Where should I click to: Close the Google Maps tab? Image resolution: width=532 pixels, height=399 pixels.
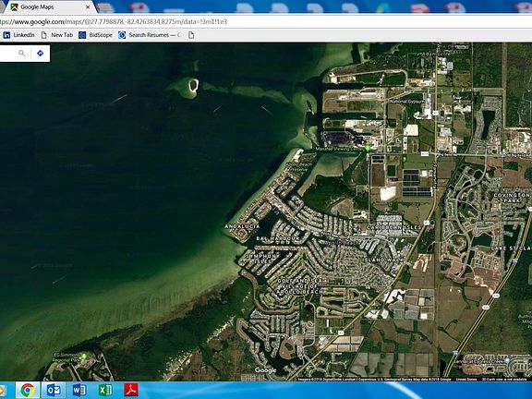point(88,6)
